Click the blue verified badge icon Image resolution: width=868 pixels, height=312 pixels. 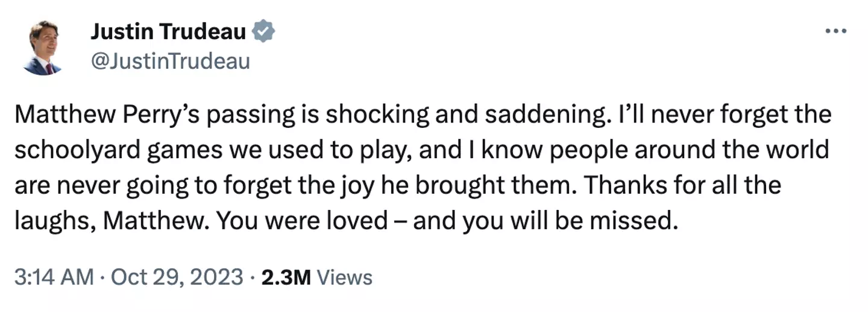click(263, 32)
